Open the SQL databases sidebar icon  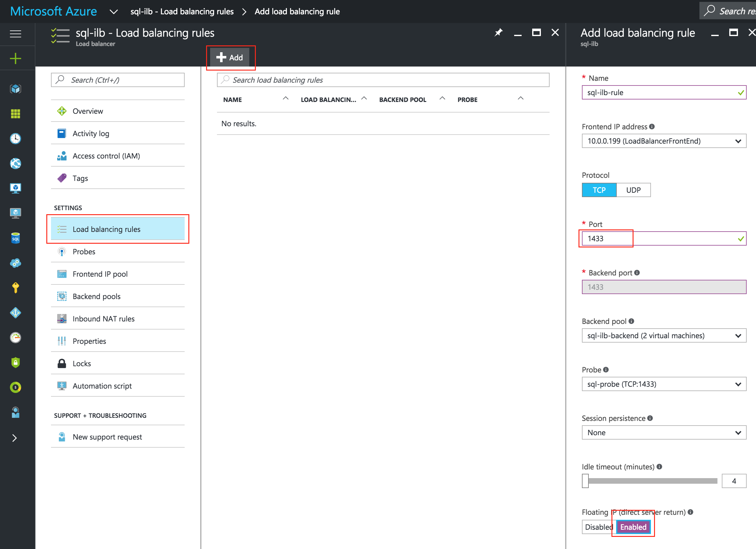tap(15, 238)
